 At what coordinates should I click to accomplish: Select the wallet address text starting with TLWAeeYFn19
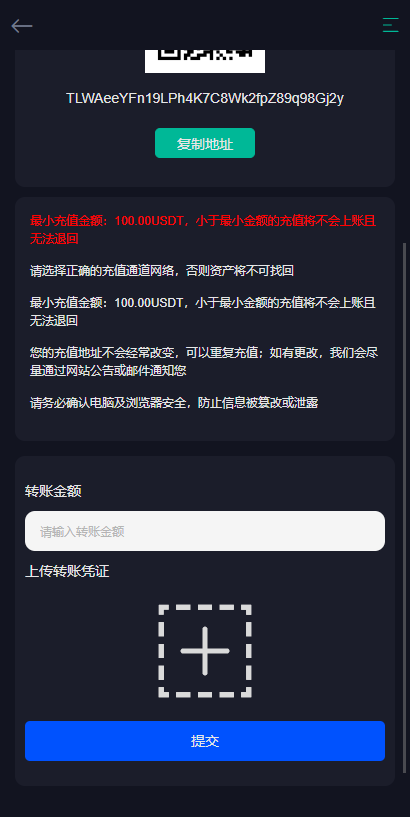point(205,98)
